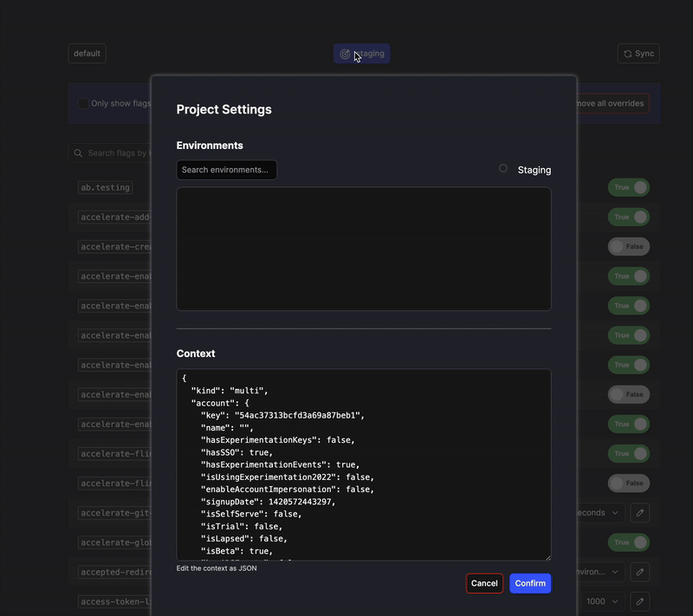The height and width of the screenshot is (616, 693).
Task: Remove all overrides button in background
Action: point(612,103)
